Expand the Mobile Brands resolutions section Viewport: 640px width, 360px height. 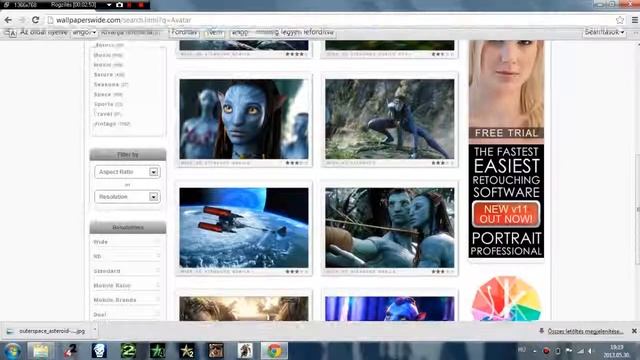[x=127, y=300]
